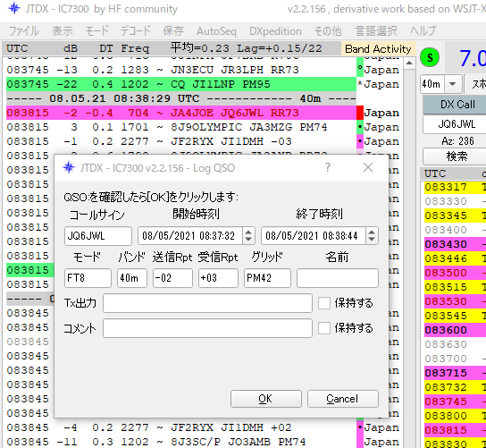Open the デコード menu
This screenshot has height=448, width=486.
(136, 31)
